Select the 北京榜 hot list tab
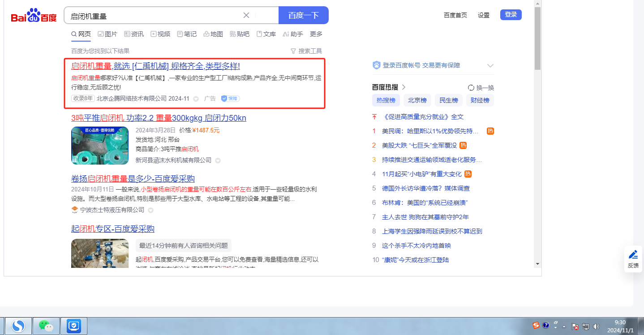Viewport: 644px width, 335px height. [x=417, y=100]
